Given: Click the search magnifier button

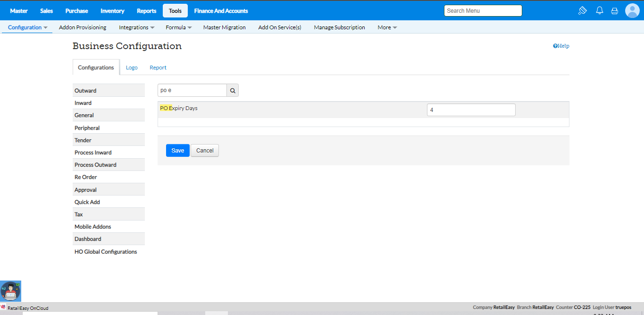Looking at the screenshot, I should (233, 90).
